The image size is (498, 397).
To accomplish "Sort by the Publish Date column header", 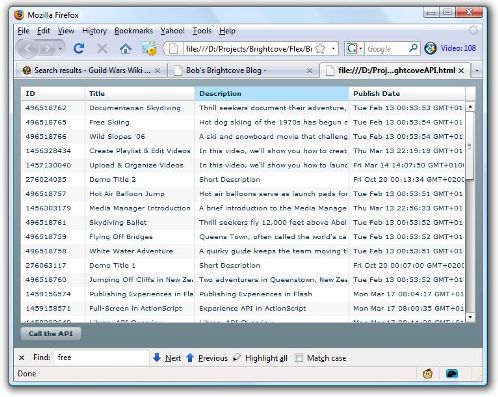I will [407, 94].
